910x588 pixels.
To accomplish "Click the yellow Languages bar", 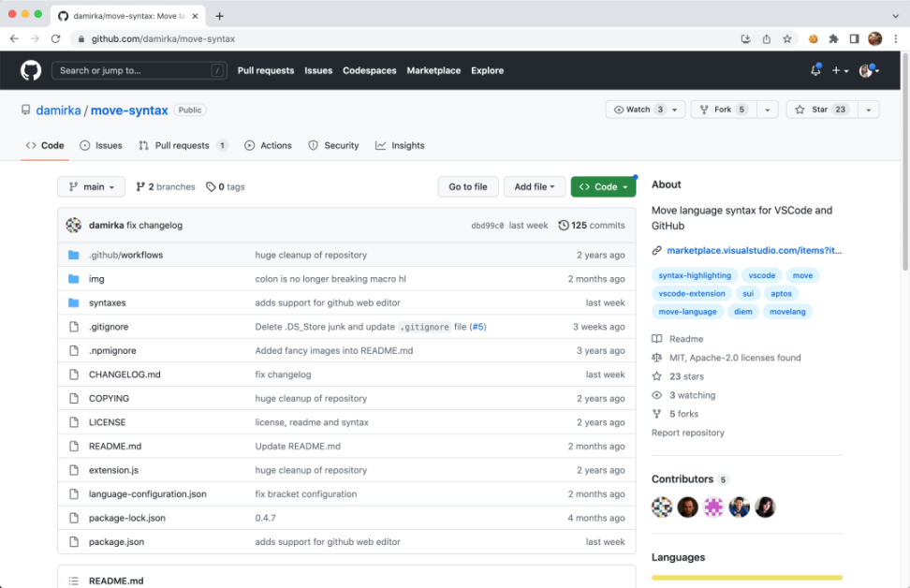I will point(746,578).
